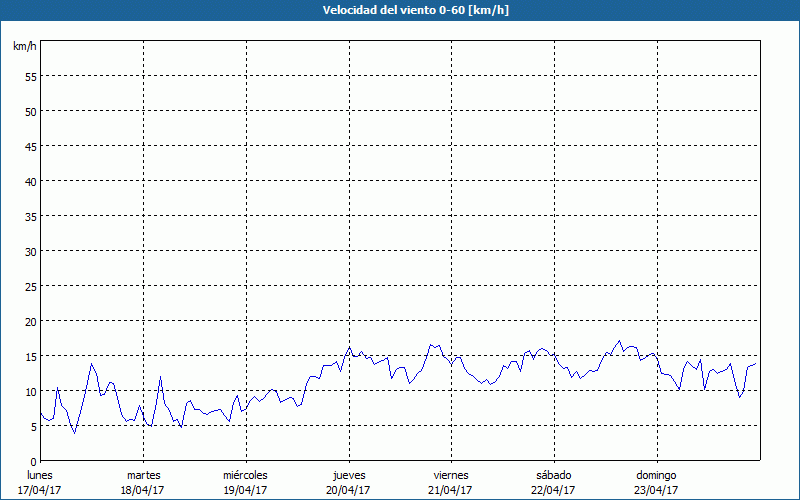The image size is (800, 500).
Task: Click the 50 tick label on the Y axis
Action: pyautogui.click(x=30, y=111)
